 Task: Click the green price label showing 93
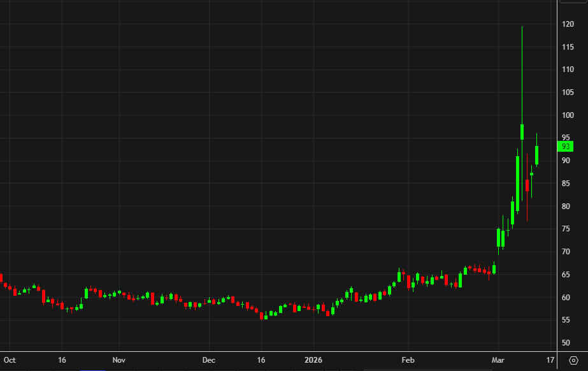click(566, 145)
